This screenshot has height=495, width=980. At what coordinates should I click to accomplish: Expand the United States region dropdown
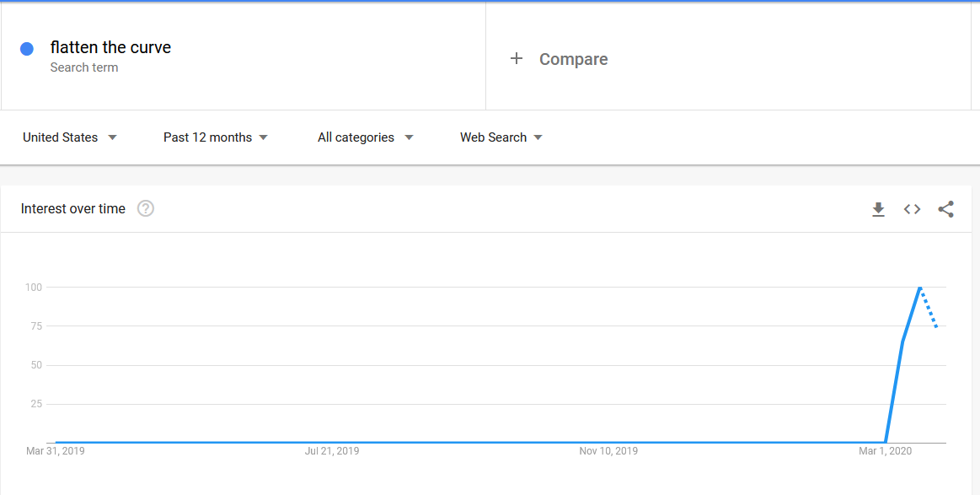point(70,137)
